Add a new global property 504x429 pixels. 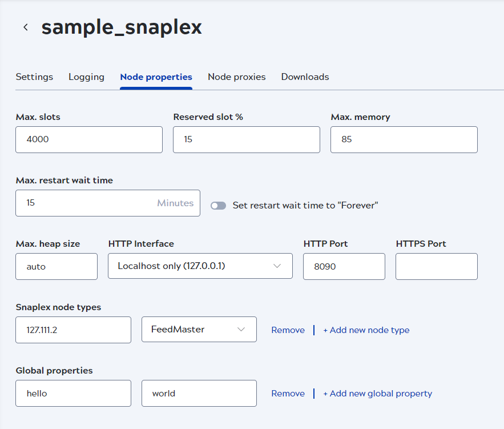[x=377, y=394]
